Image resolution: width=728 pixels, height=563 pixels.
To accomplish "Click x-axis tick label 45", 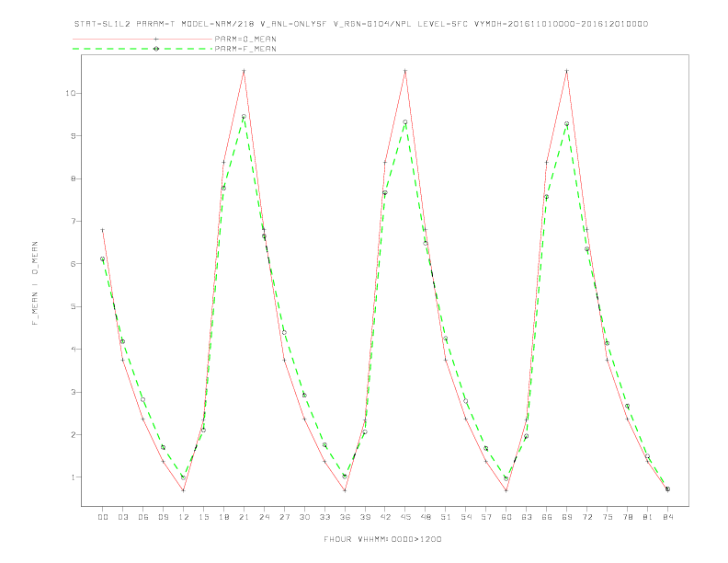I will point(405,517).
